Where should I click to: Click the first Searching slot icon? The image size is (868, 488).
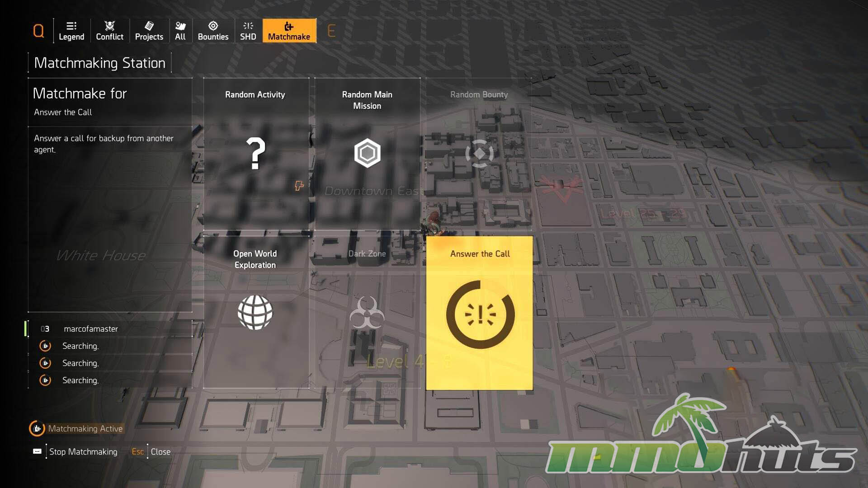[45, 346]
